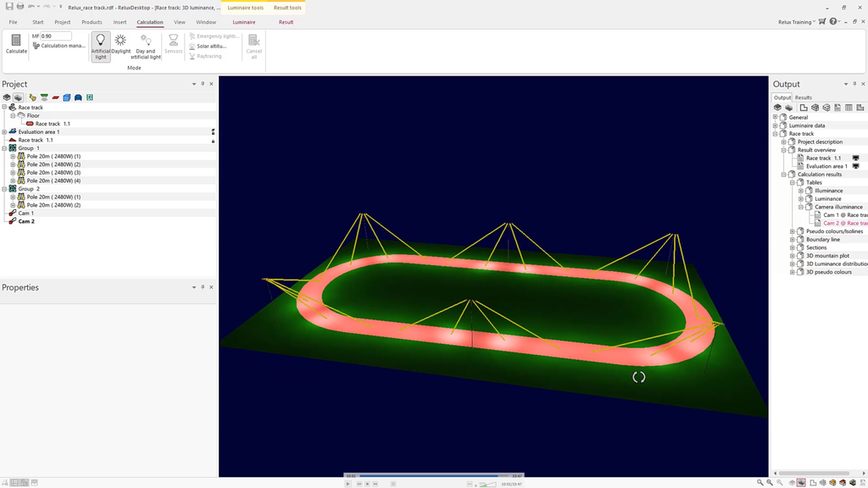The image size is (868, 488).
Task: Expand the Luminaire data output node
Action: (775, 125)
